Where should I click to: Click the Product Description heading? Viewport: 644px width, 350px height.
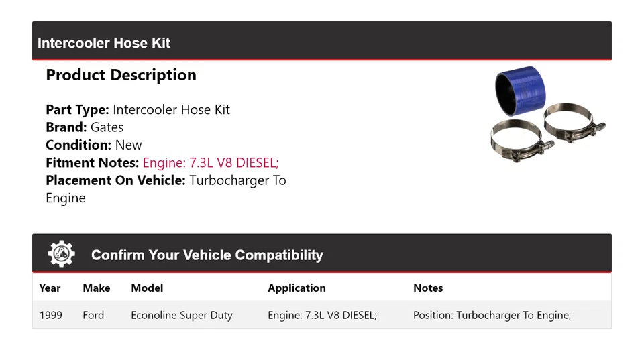pos(121,75)
